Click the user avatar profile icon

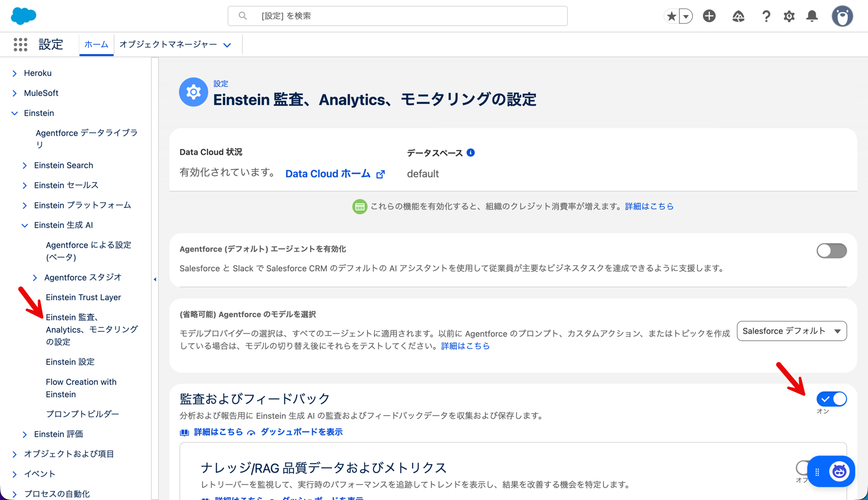[x=842, y=16]
